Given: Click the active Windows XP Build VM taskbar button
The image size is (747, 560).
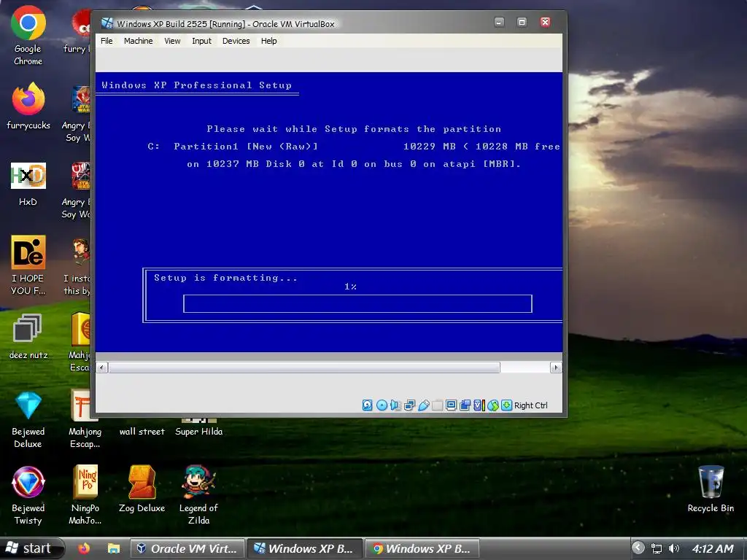Looking at the screenshot, I should (x=306, y=548).
